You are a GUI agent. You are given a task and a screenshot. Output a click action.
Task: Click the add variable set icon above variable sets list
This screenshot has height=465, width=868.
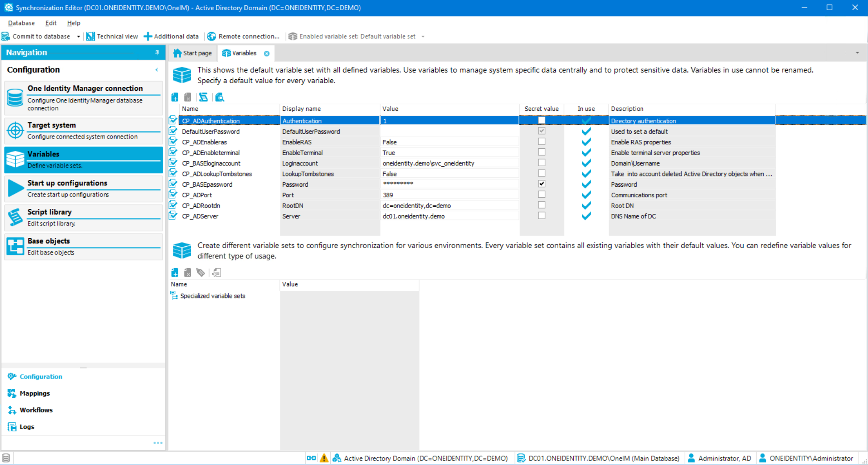pos(175,273)
